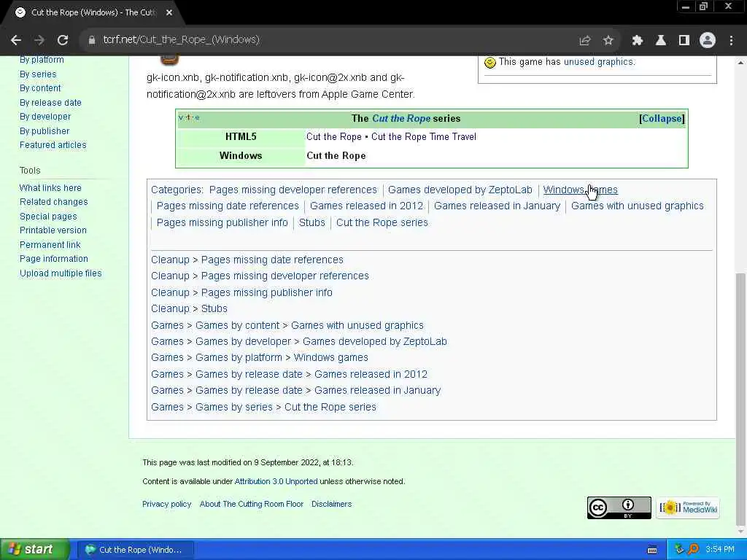The width and height of the screenshot is (747, 560).
Task: Open What links here tool
Action: tap(50, 187)
